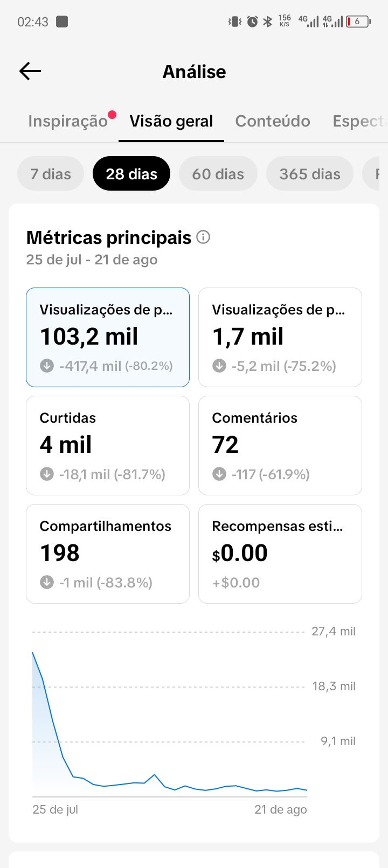Switch to the Conteúdo tab
The width and height of the screenshot is (388, 868).
[x=273, y=121]
